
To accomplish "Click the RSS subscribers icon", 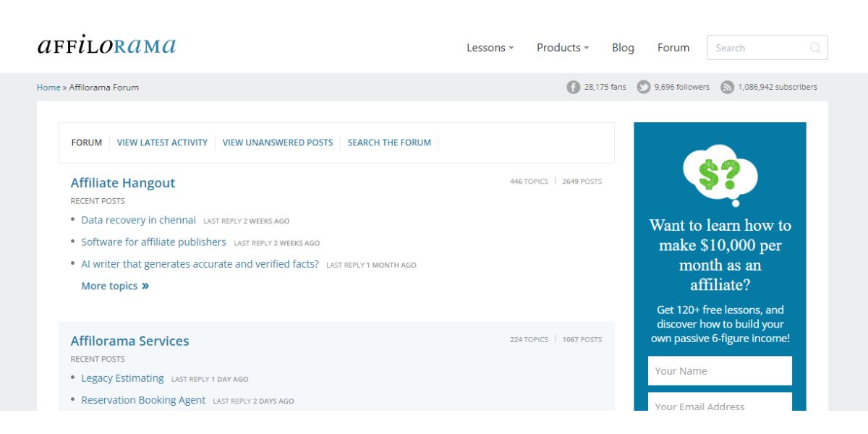I will coord(727,88).
